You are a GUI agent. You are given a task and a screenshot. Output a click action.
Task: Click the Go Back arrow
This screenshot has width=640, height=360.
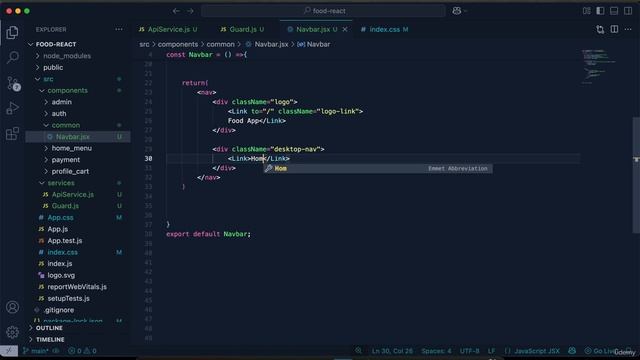176,11
